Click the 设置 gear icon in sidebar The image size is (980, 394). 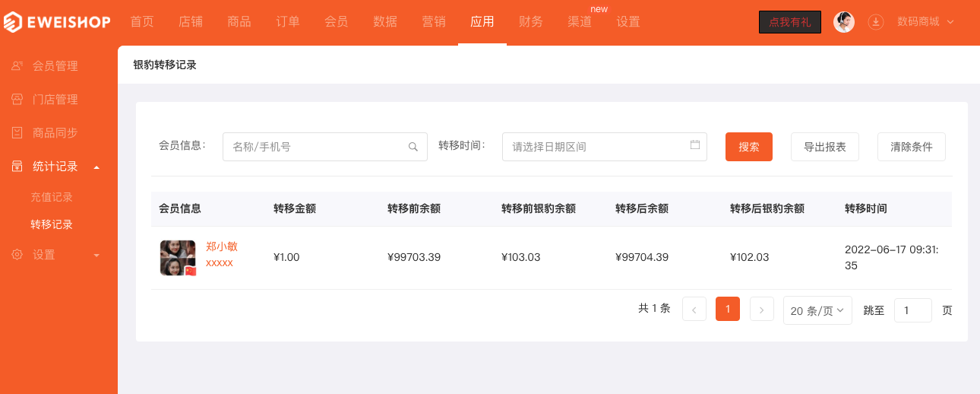pyautogui.click(x=17, y=255)
